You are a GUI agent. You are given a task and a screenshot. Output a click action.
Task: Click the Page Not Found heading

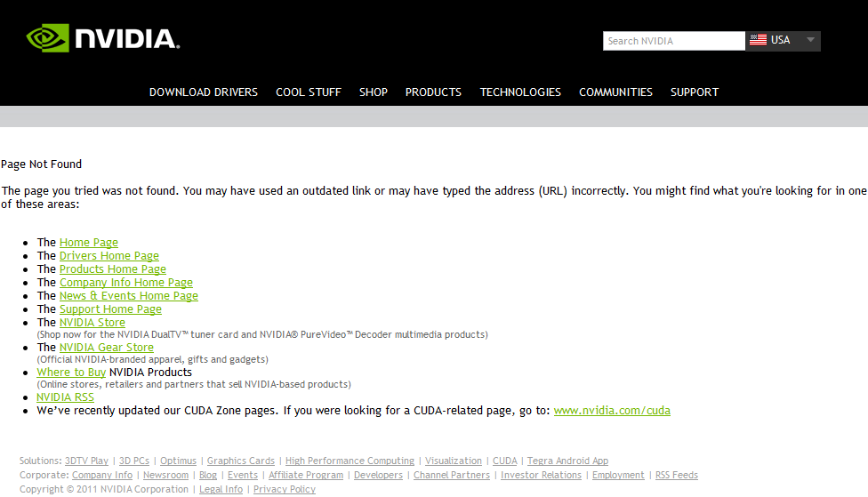pyautogui.click(x=42, y=164)
